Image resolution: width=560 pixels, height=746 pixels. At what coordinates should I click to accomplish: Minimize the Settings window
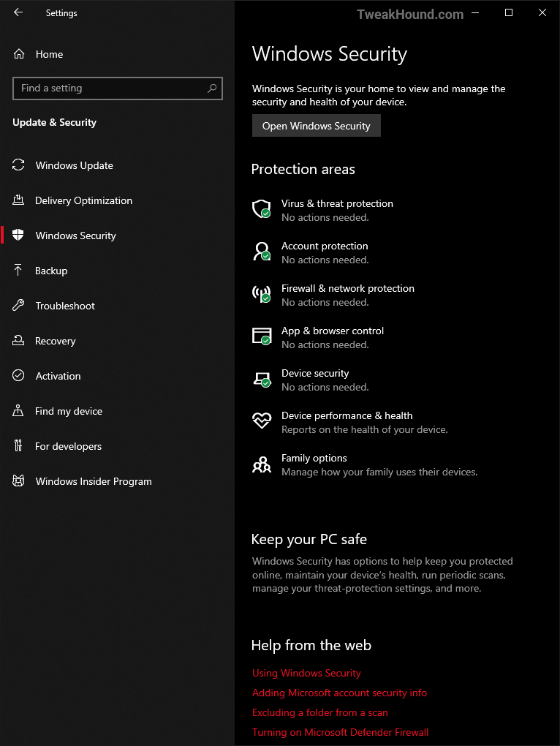(475, 13)
